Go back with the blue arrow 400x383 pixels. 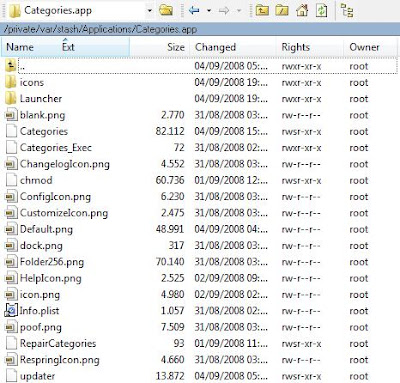194,11
